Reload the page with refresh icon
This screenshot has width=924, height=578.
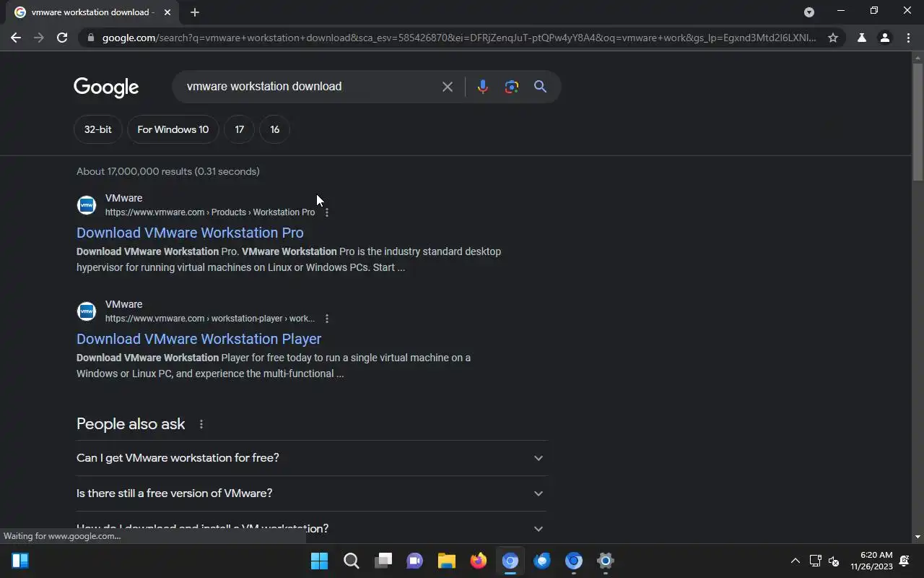click(x=62, y=38)
